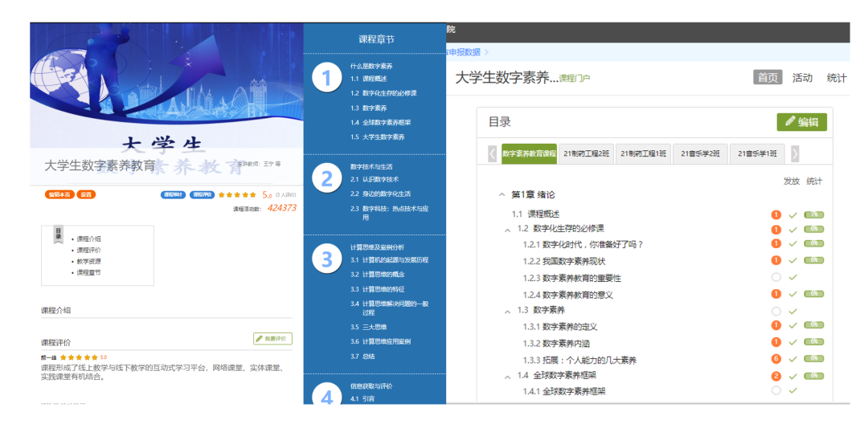Open the 课程门户 link
The height and width of the screenshot is (424, 868).
click(x=575, y=79)
